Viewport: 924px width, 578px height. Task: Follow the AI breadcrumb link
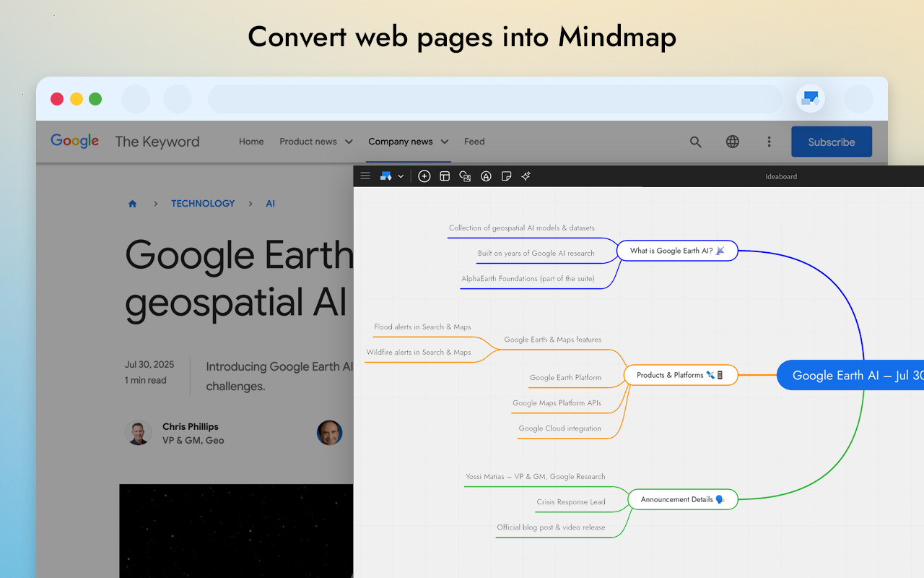pyautogui.click(x=271, y=204)
